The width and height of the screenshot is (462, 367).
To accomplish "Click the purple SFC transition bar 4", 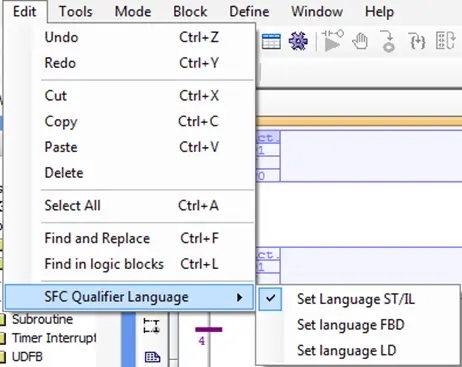I will pyautogui.click(x=209, y=330).
